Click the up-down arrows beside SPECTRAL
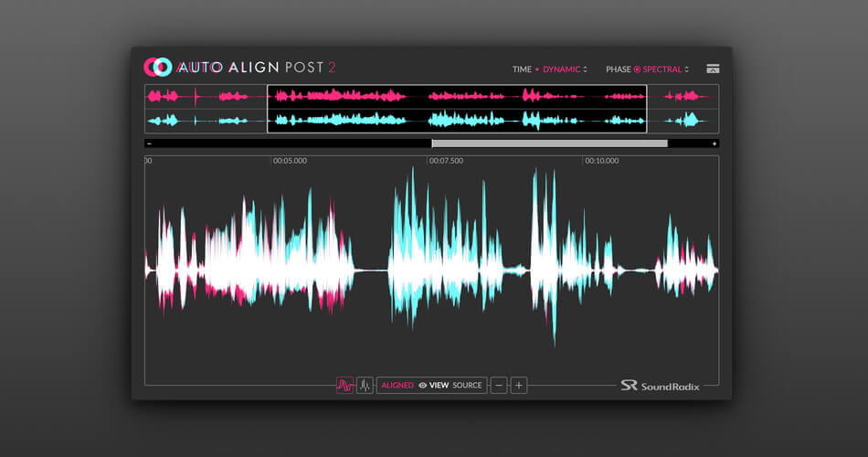 coord(686,69)
